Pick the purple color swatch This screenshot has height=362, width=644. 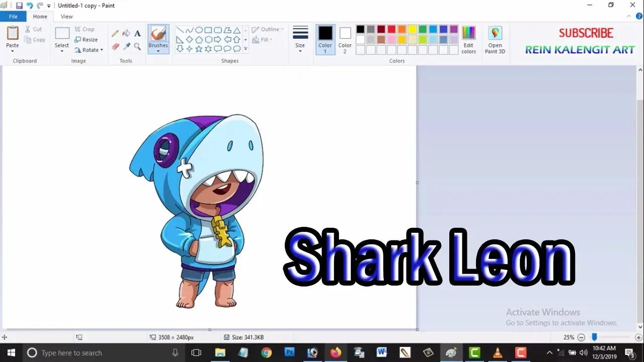454,29
